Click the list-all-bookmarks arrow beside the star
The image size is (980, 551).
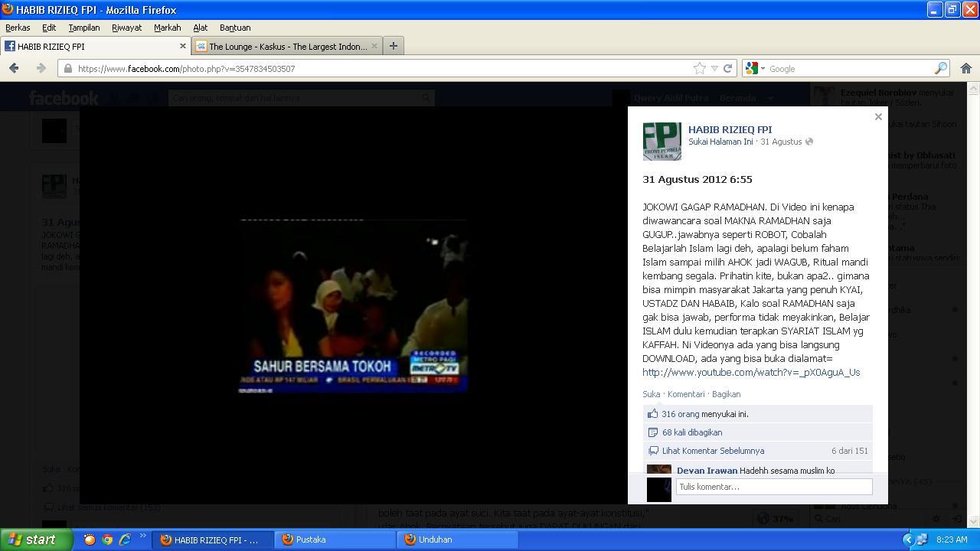pyautogui.click(x=714, y=68)
